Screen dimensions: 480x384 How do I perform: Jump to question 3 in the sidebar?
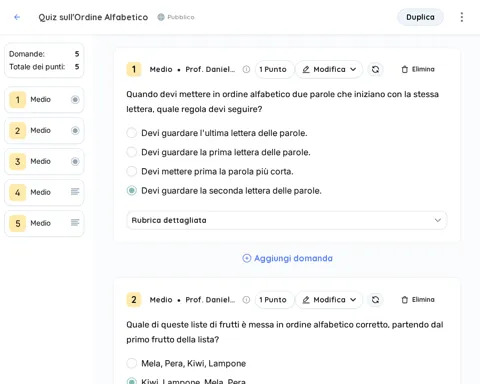point(44,162)
